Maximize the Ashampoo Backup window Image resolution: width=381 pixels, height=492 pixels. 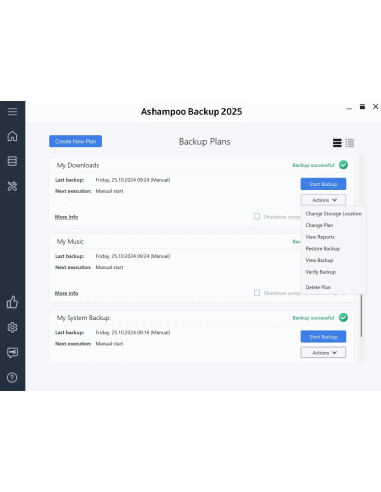coord(362,107)
